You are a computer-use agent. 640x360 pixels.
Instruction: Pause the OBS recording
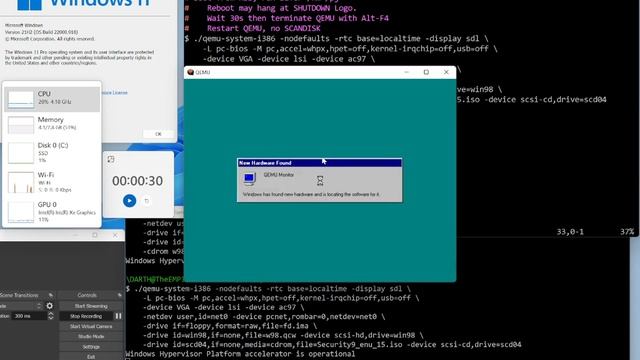tap(118, 316)
